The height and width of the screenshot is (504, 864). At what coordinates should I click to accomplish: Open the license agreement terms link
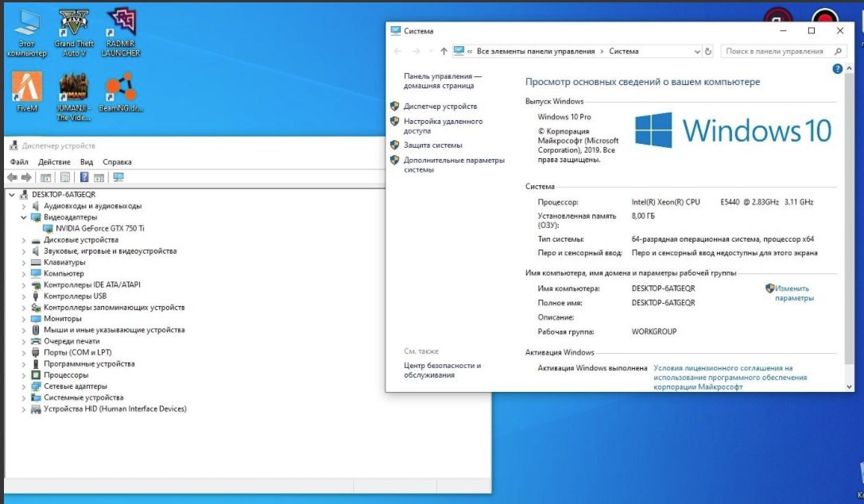tap(730, 378)
